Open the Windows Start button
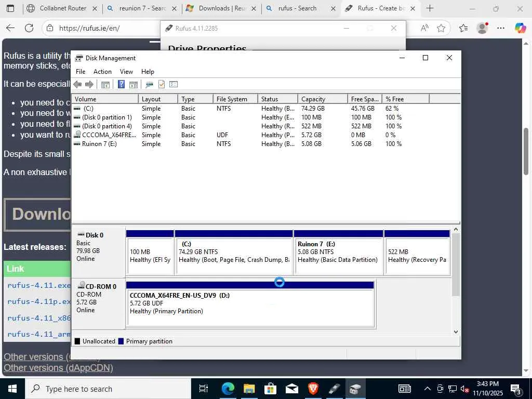This screenshot has width=532, height=399. [12, 389]
